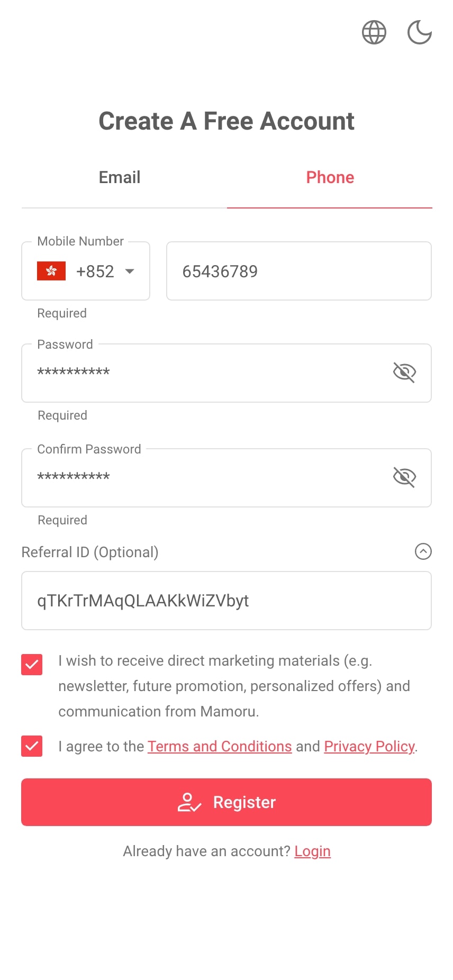Image resolution: width=453 pixels, height=980 pixels.
Task: Collapse the Referral ID section
Action: [423, 552]
